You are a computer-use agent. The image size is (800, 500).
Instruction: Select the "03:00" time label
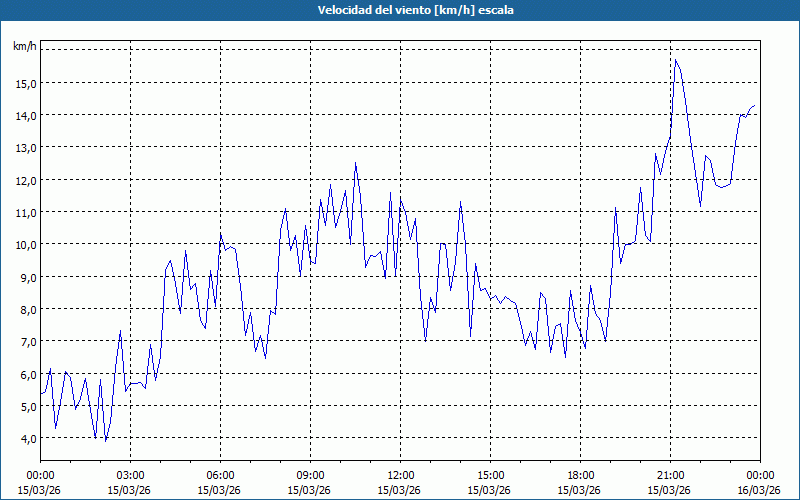(130, 476)
